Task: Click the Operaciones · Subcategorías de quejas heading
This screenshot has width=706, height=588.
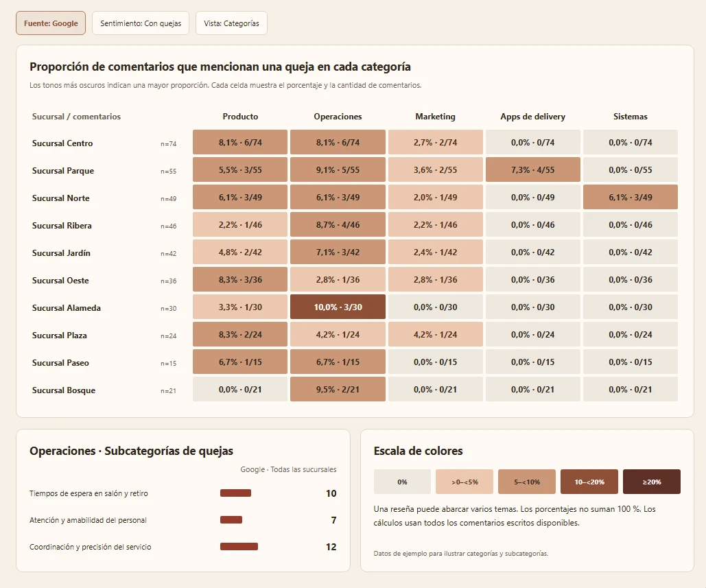Action: (132, 451)
